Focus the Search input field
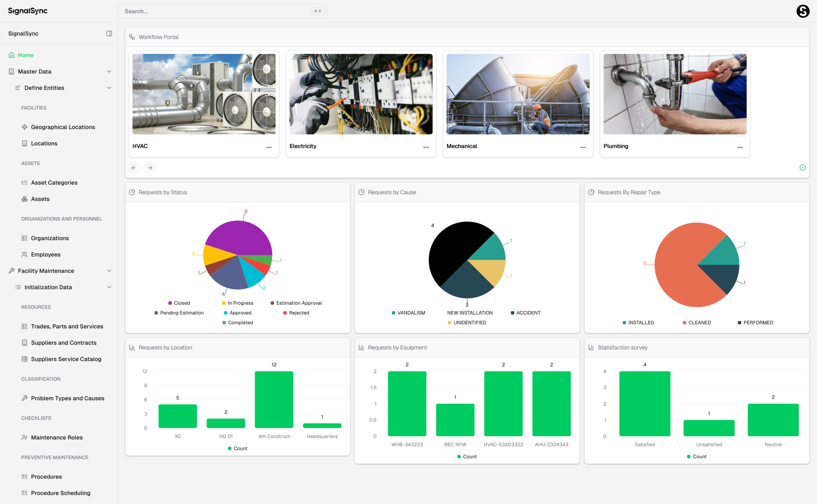 point(217,11)
